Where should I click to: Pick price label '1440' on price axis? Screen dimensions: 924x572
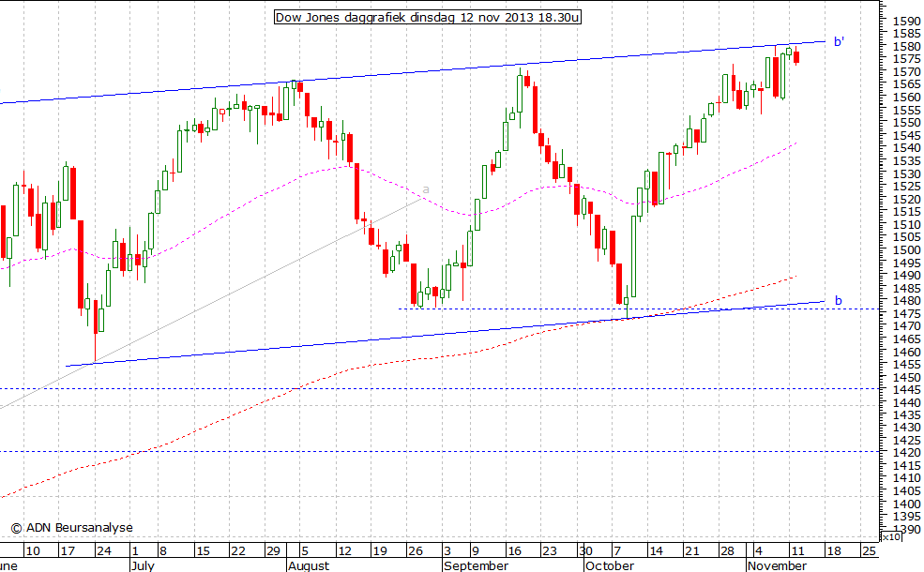[906, 402]
